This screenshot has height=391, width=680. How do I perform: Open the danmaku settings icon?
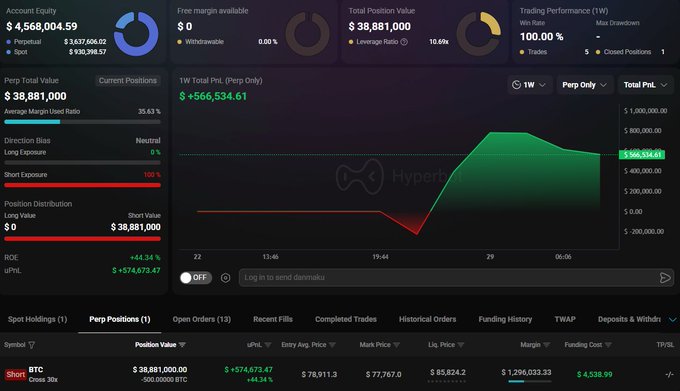[x=226, y=278]
